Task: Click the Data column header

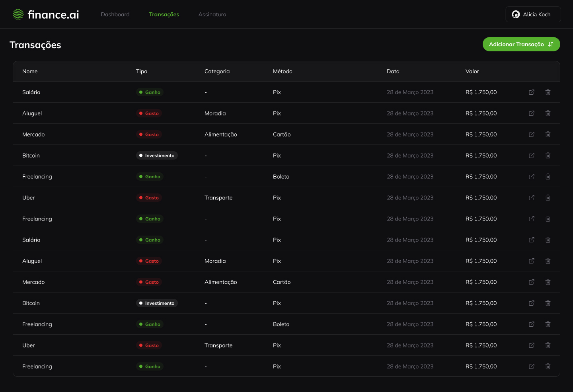Action: (x=393, y=71)
